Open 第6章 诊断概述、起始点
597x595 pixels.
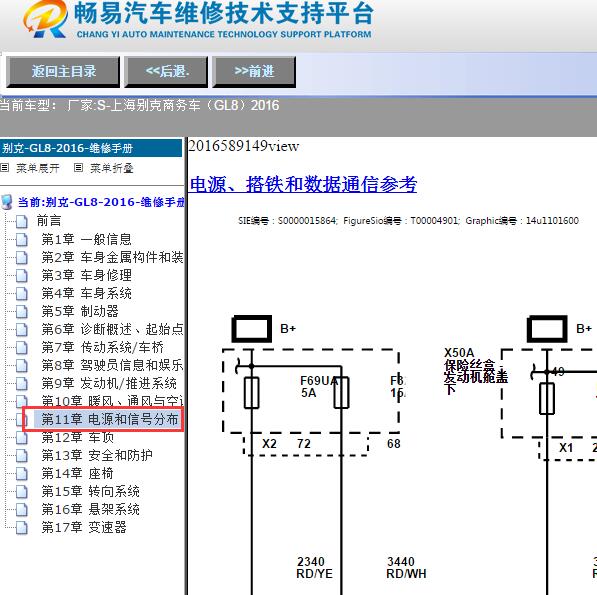click(112, 329)
